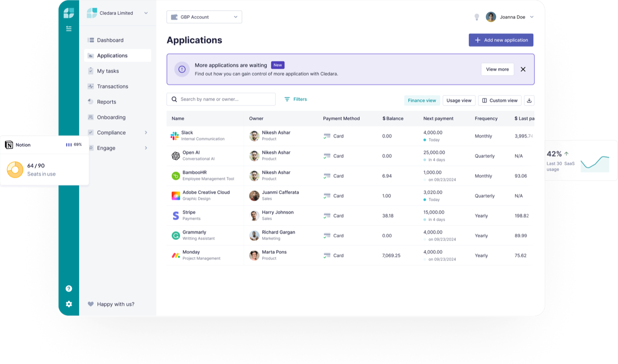Collapse the sidebar menu toggle icon
618x364 pixels.
coord(69,29)
